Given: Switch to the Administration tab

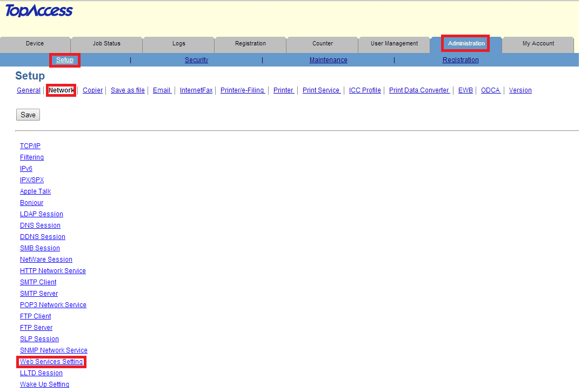Looking at the screenshot, I should (465, 43).
